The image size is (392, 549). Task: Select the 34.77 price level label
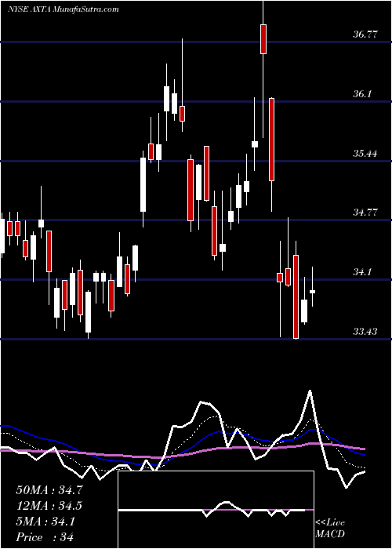pos(365,213)
